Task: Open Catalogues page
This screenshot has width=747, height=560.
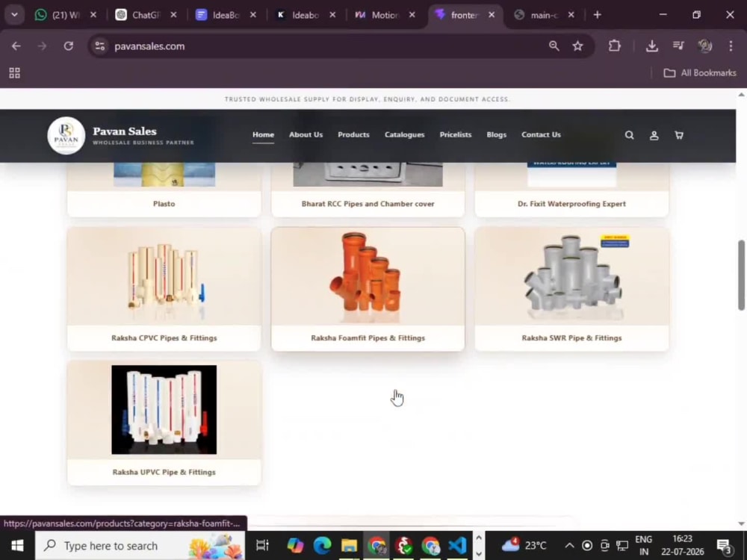Action: point(404,134)
